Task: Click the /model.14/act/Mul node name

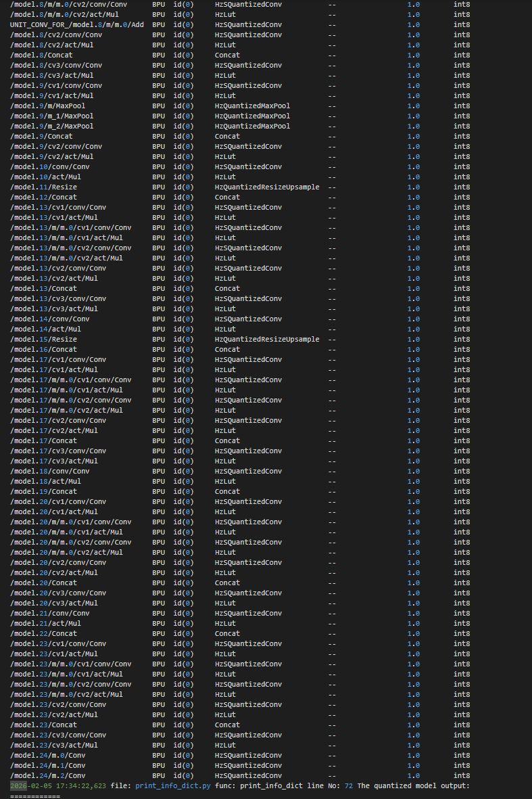Action: pos(46,329)
